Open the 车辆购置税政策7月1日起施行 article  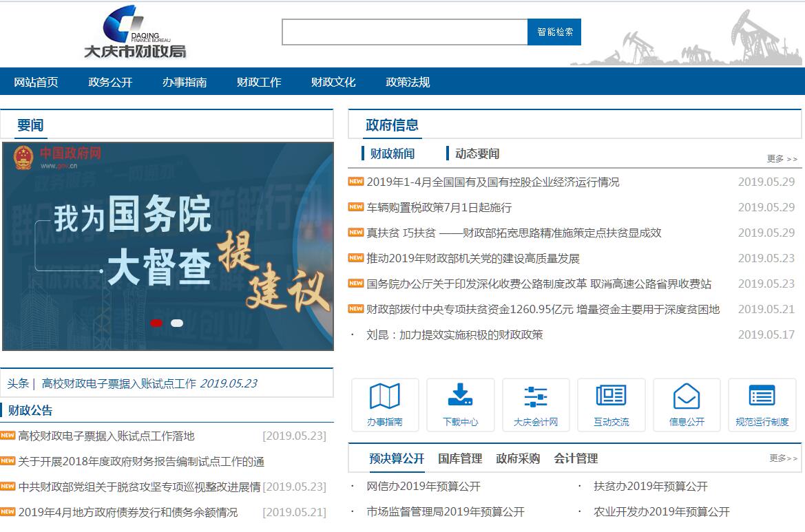click(x=439, y=207)
